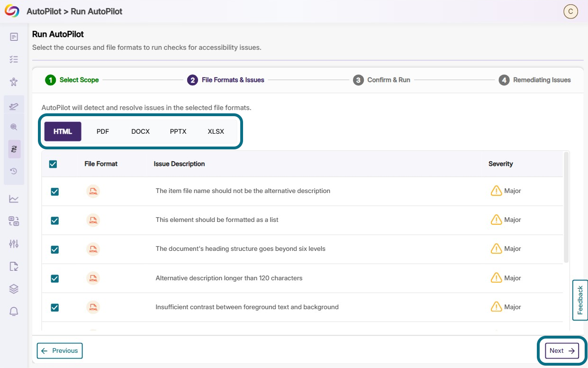The image size is (588, 368).
Task: Click the issues table vertical scrollbar
Action: (x=566, y=207)
